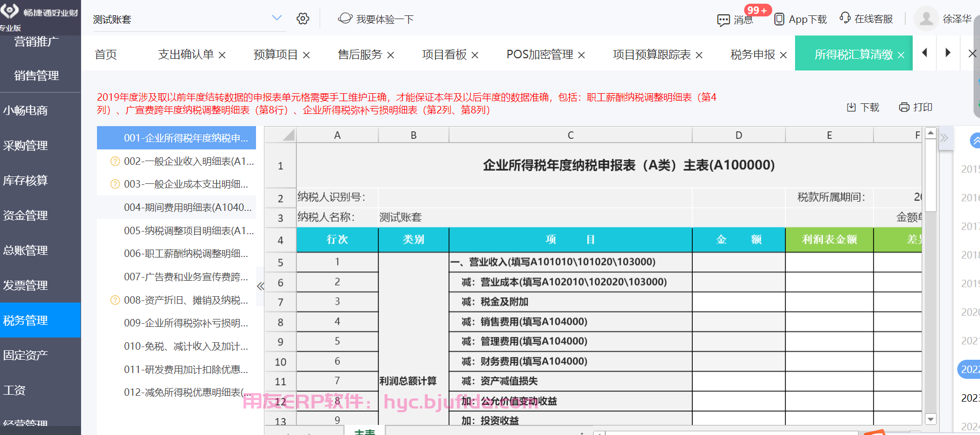The height and width of the screenshot is (435, 980).
Task: Select 002-一般企业收入明细表 form
Action: tap(176, 161)
